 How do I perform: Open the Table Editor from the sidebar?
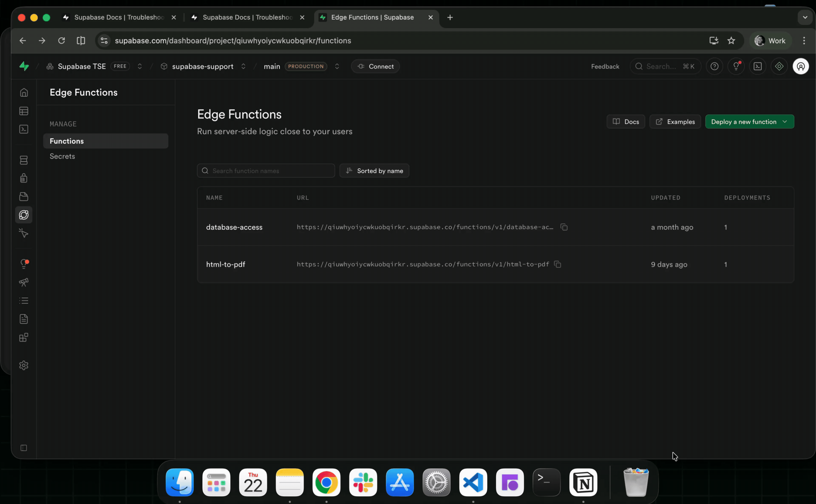[24, 111]
